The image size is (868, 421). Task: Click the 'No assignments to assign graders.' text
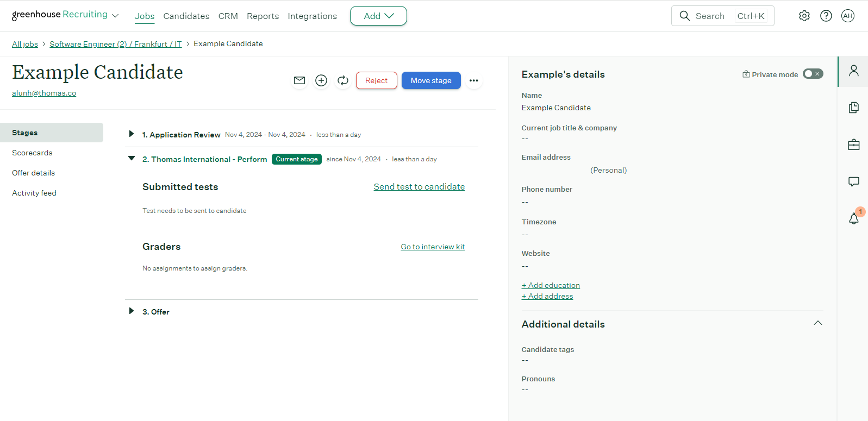click(x=195, y=268)
